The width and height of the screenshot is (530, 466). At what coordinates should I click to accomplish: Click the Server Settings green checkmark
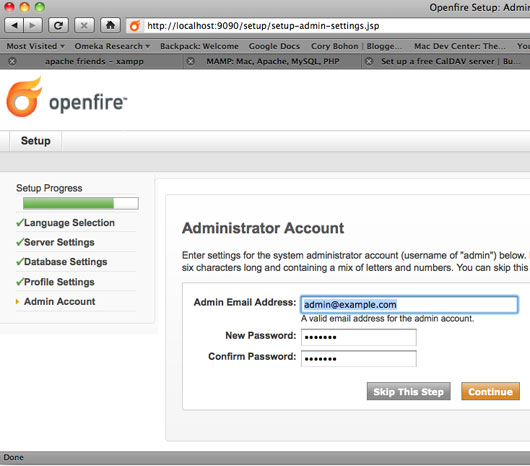coord(20,242)
